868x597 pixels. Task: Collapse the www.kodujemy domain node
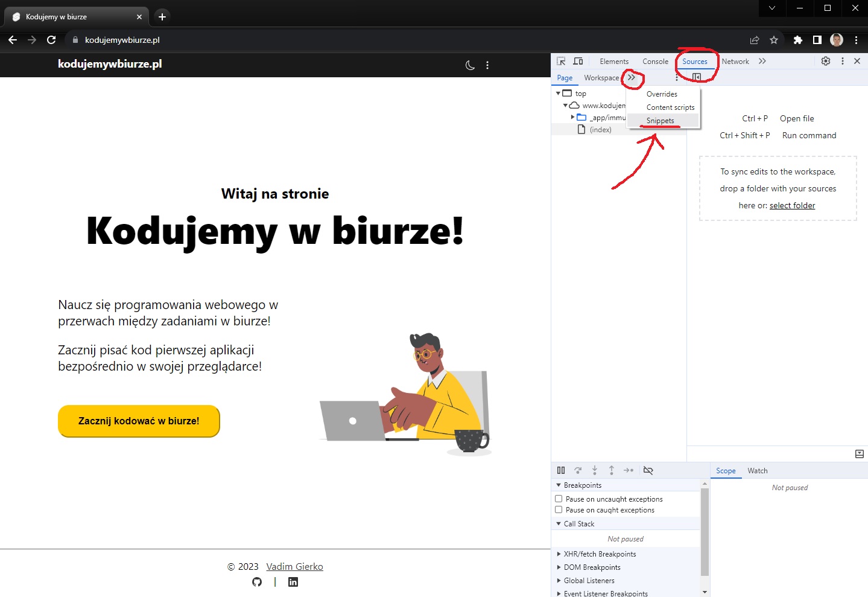[x=565, y=106]
